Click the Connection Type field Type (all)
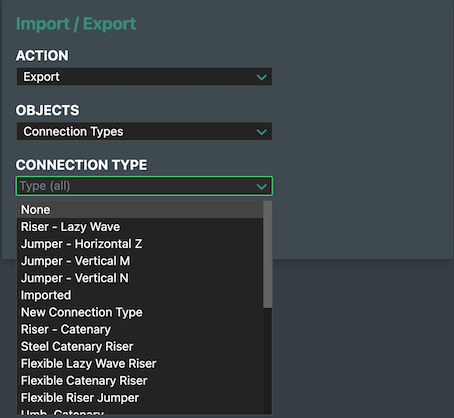The height and width of the screenshot is (418, 454). tap(144, 186)
